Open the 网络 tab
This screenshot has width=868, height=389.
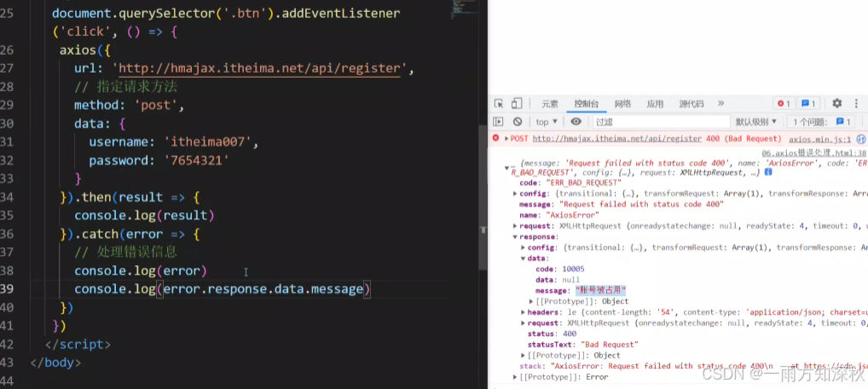click(622, 103)
